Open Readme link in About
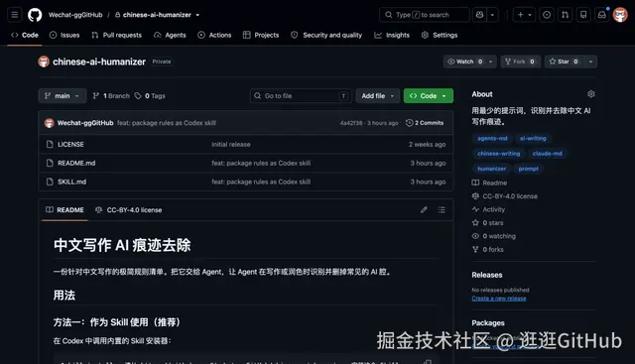This screenshot has height=364, width=635. click(489, 183)
